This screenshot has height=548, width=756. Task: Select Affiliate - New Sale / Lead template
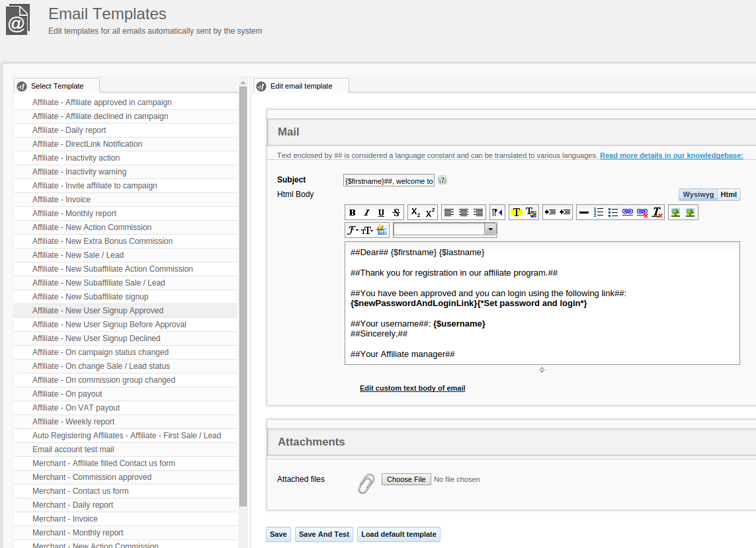pyautogui.click(x=126, y=255)
